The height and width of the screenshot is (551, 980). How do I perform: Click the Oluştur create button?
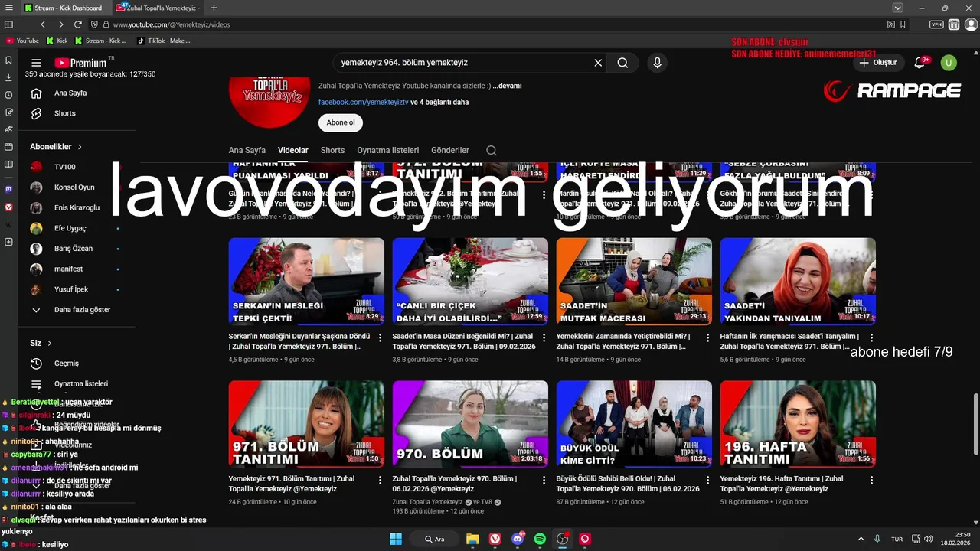click(x=877, y=63)
